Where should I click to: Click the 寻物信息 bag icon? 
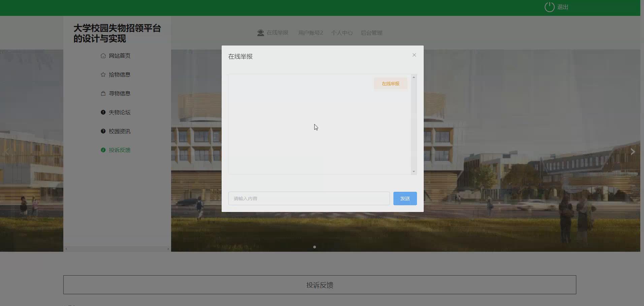pos(103,93)
